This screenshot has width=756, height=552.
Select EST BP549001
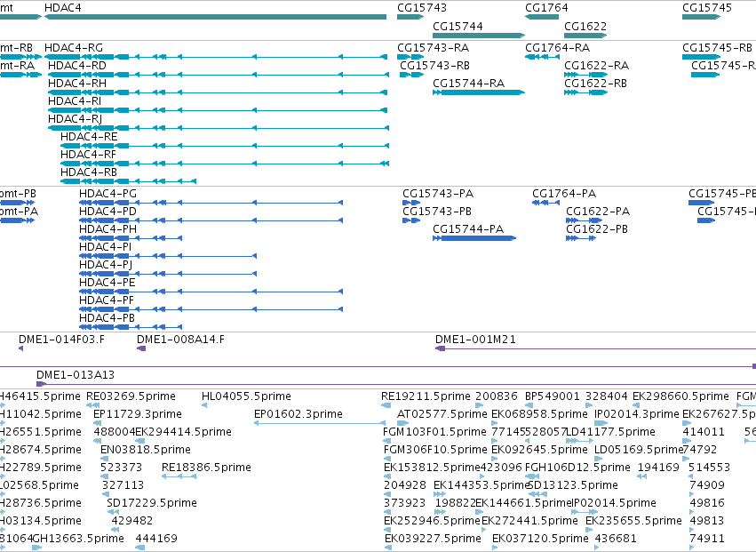[x=529, y=405]
